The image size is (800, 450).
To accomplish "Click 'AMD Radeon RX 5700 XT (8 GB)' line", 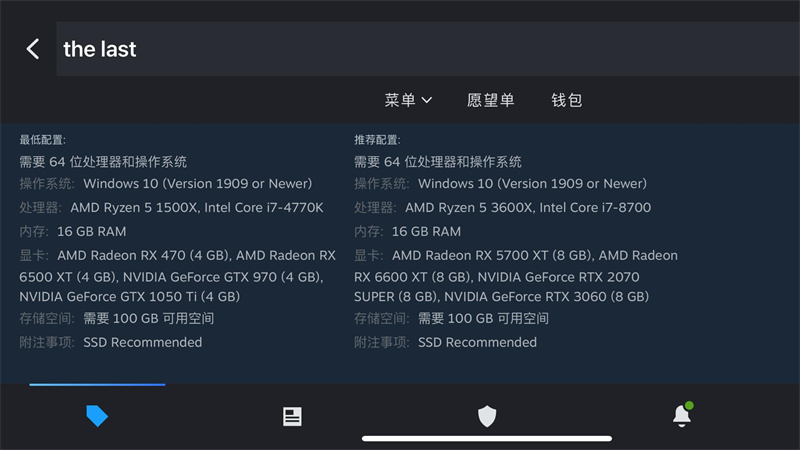I will coord(535,255).
